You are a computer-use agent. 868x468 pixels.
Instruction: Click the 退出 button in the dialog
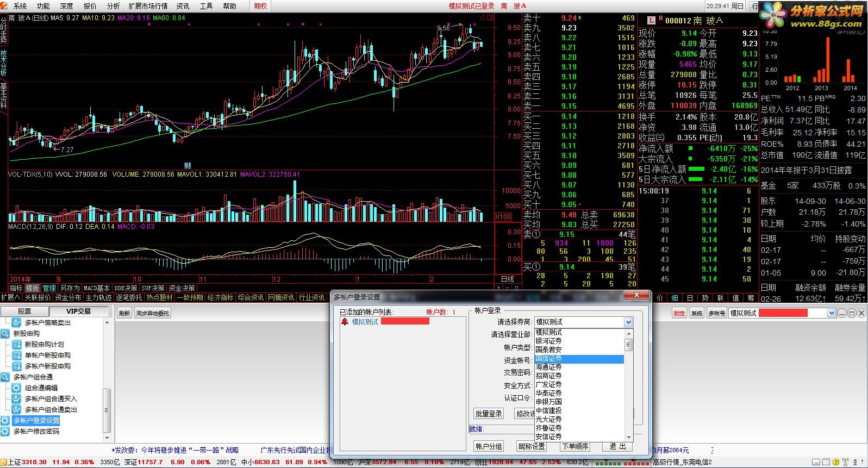618,446
